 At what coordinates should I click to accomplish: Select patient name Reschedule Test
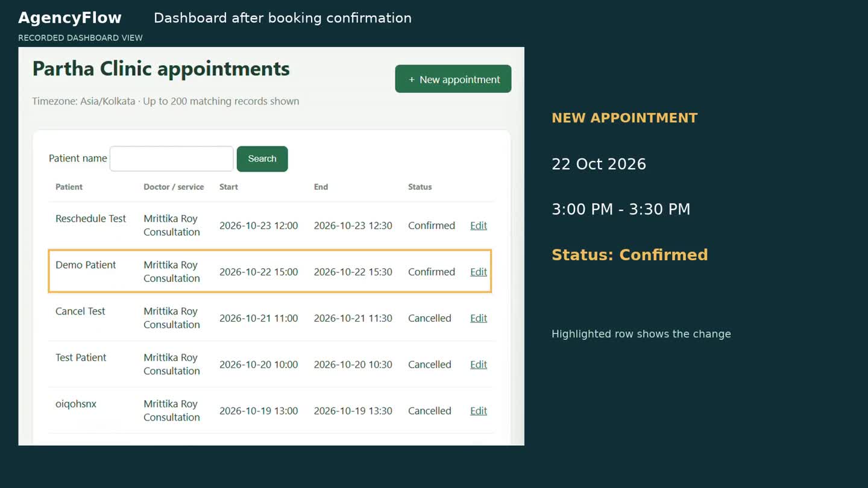click(90, 219)
